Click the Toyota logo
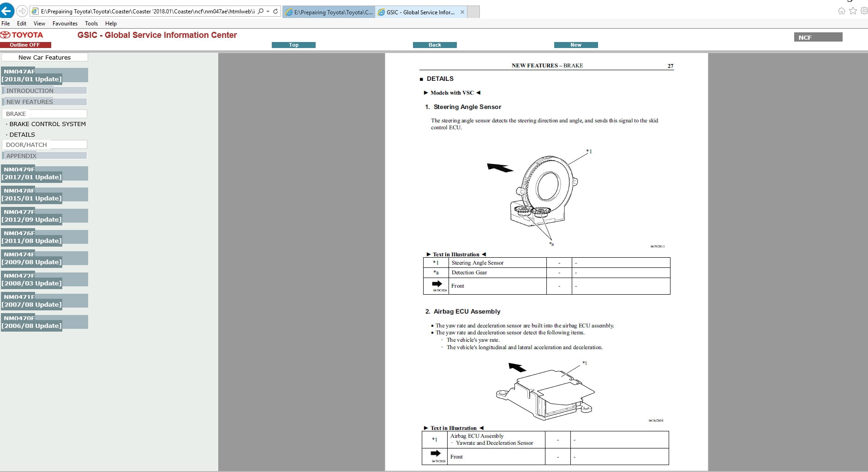This screenshot has height=472, width=868. (x=22, y=35)
